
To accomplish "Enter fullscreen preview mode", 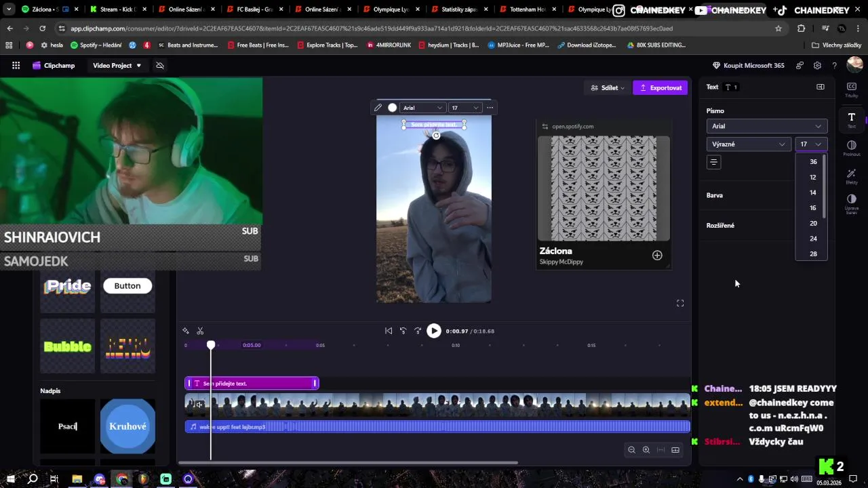I will 680,303.
